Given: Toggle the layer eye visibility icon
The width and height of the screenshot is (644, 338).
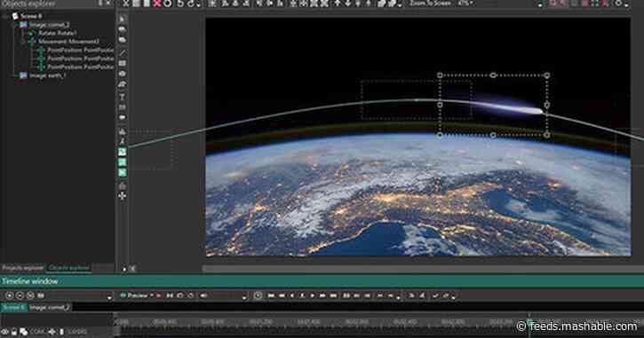Looking at the screenshot, I should point(4,332).
